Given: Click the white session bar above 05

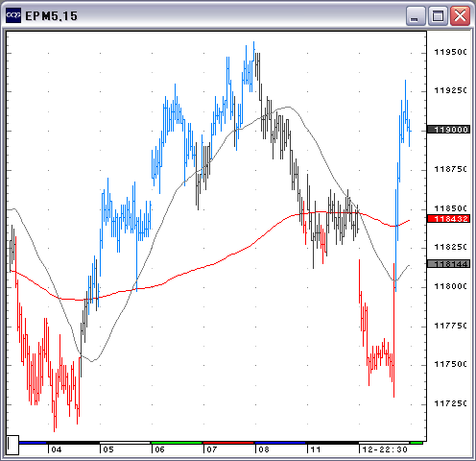Looking at the screenshot, I should coord(125,443).
